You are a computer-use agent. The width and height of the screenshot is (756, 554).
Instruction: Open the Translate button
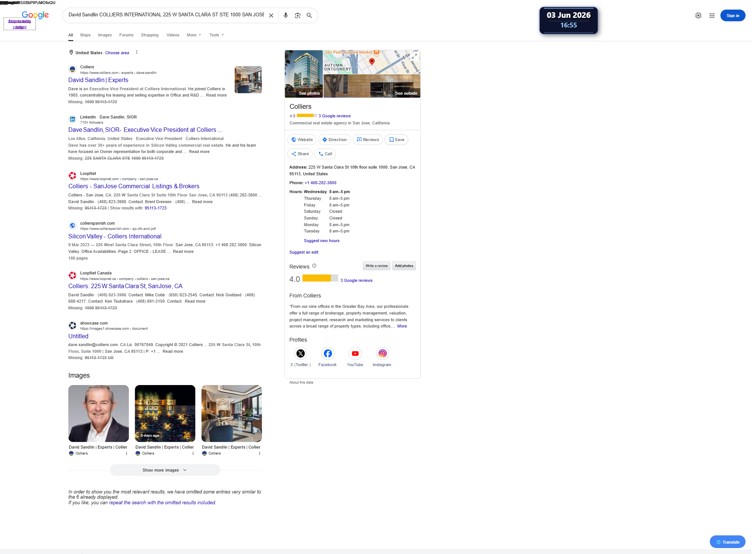(x=727, y=542)
